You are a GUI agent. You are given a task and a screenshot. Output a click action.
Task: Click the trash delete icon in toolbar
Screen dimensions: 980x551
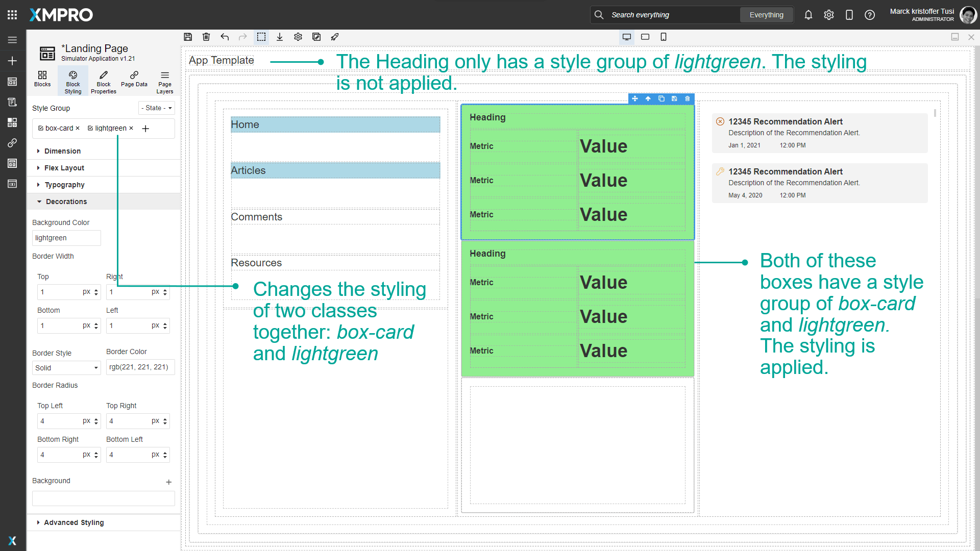(206, 37)
